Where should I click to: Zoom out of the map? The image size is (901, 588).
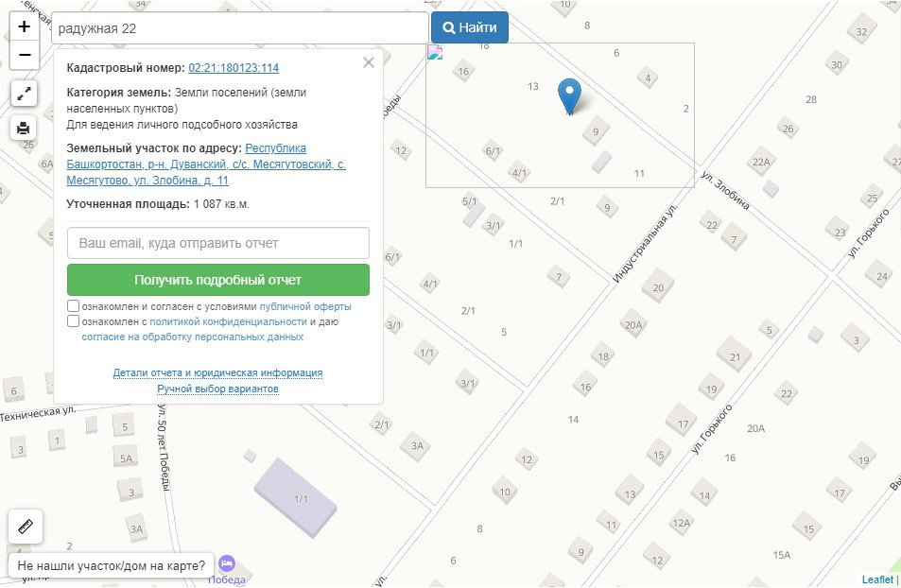pyautogui.click(x=25, y=55)
